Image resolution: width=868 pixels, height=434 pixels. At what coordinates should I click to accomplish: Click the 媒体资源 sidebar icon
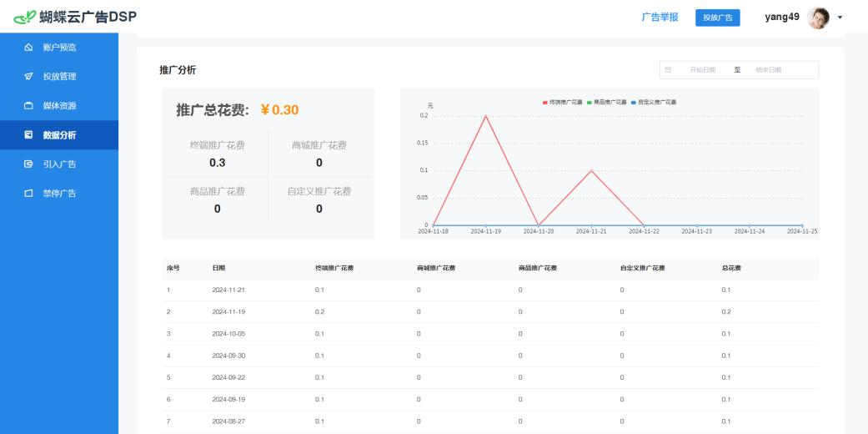pyautogui.click(x=29, y=106)
